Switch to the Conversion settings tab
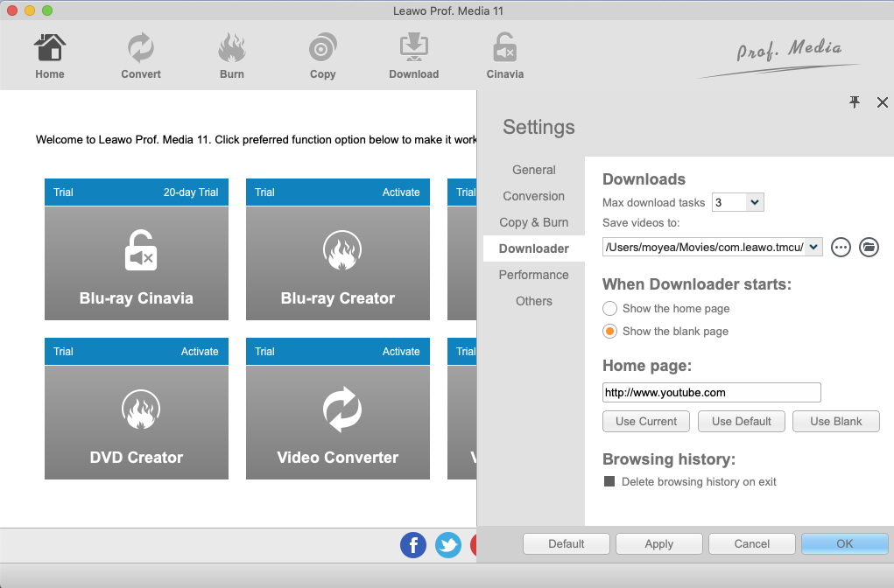 [533, 196]
